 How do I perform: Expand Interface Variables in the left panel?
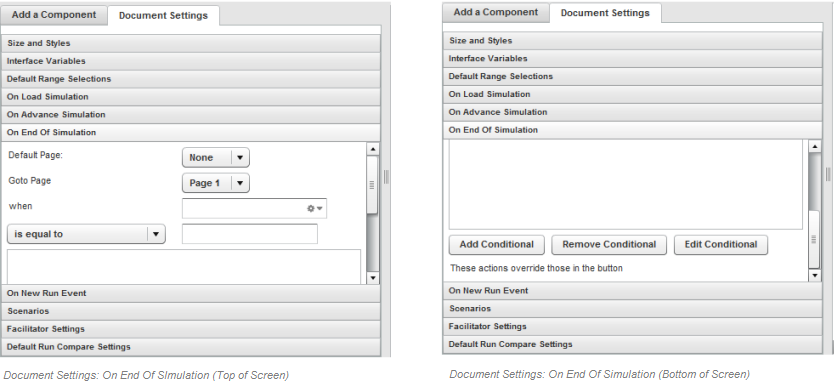click(190, 61)
